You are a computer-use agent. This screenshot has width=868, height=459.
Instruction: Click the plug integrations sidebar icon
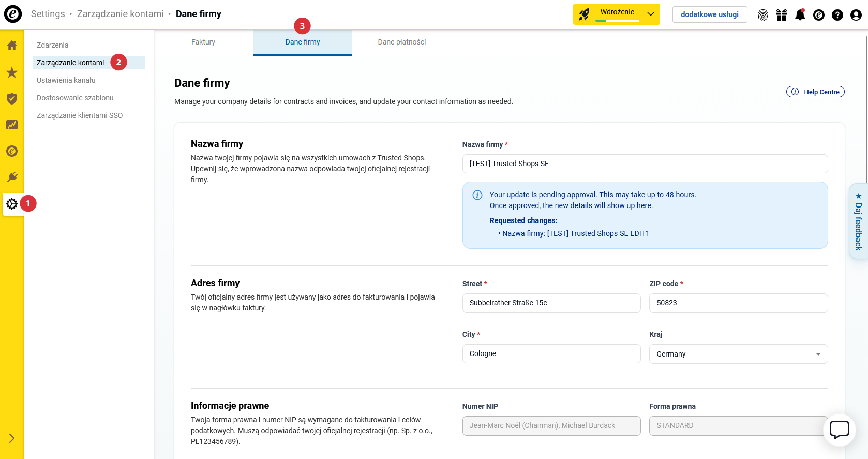12,177
